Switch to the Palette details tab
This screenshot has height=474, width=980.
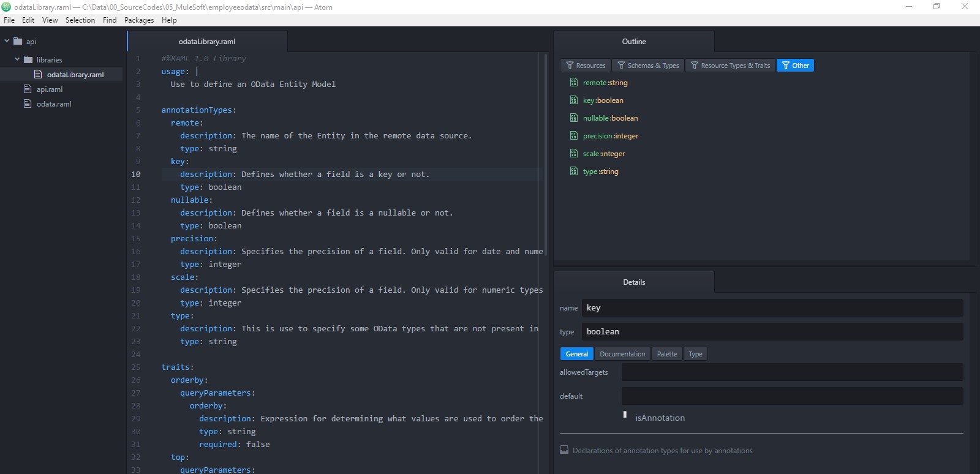coord(667,354)
